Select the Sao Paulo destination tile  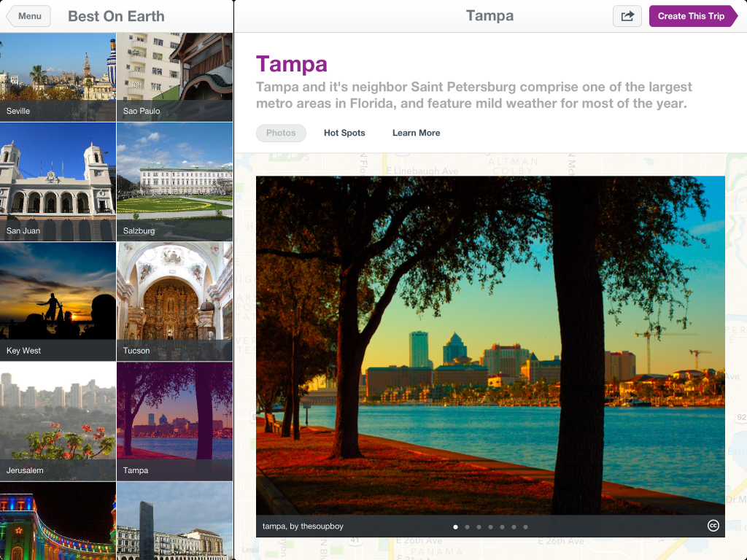[174, 77]
